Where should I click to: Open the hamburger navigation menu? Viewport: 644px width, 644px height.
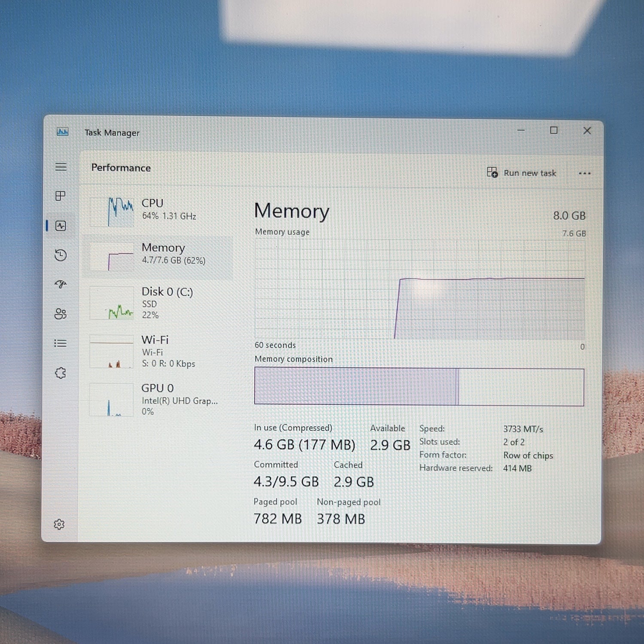[61, 167]
